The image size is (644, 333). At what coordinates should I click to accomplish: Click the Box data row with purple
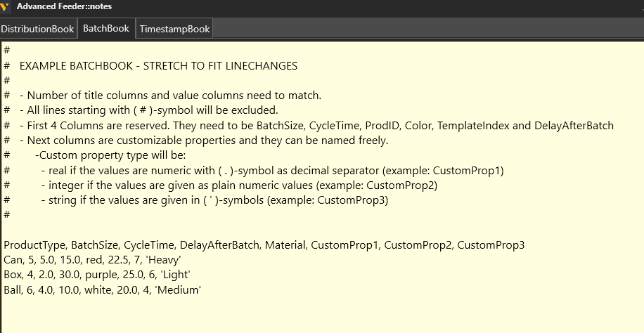click(97, 275)
